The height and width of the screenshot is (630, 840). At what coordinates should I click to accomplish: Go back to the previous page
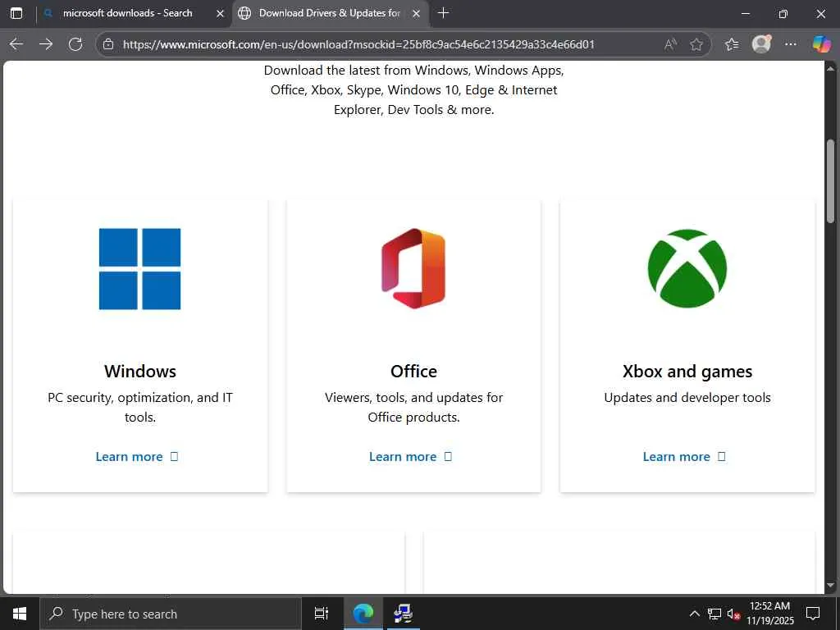click(x=16, y=44)
